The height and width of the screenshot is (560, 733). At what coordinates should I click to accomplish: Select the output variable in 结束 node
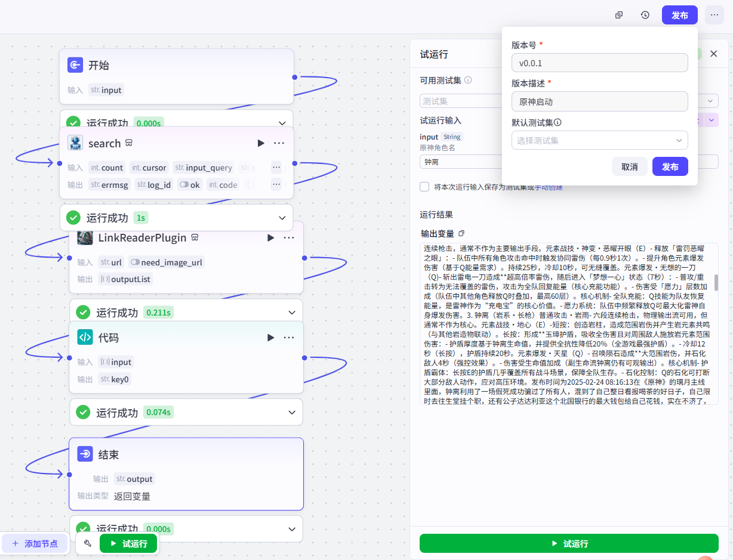134,479
